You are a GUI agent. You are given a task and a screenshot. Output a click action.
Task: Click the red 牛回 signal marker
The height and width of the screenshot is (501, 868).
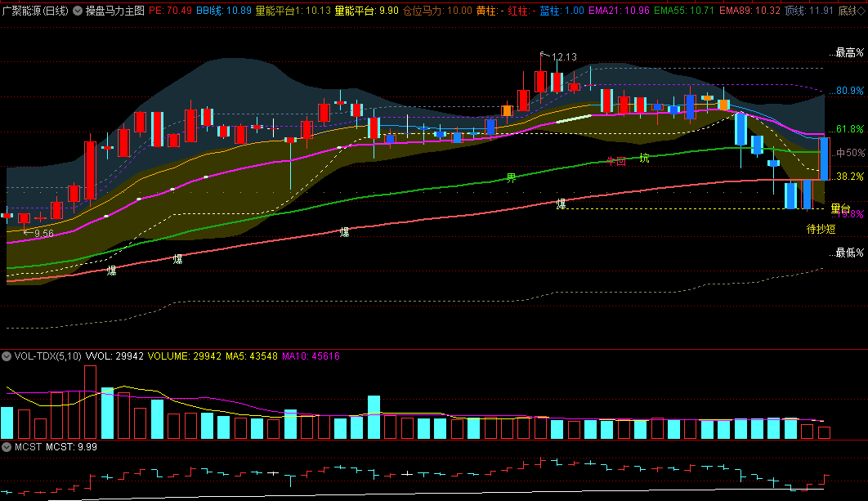click(616, 161)
